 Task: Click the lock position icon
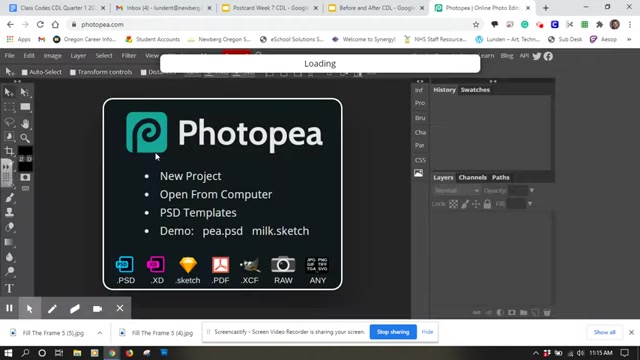coord(476,204)
